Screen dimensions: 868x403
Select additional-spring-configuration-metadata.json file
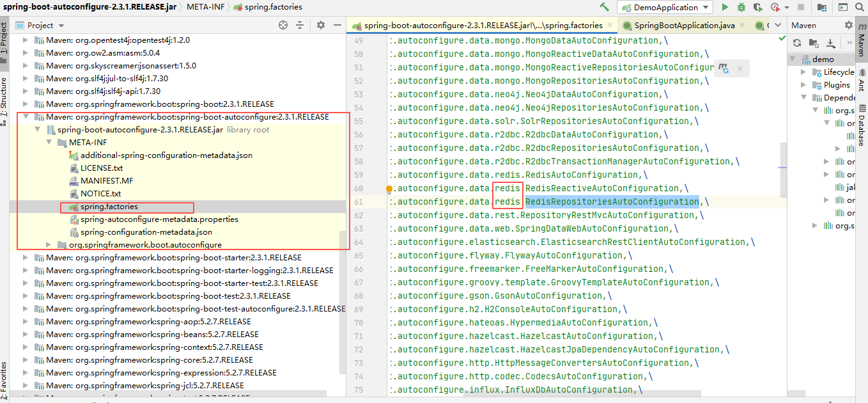coord(166,155)
